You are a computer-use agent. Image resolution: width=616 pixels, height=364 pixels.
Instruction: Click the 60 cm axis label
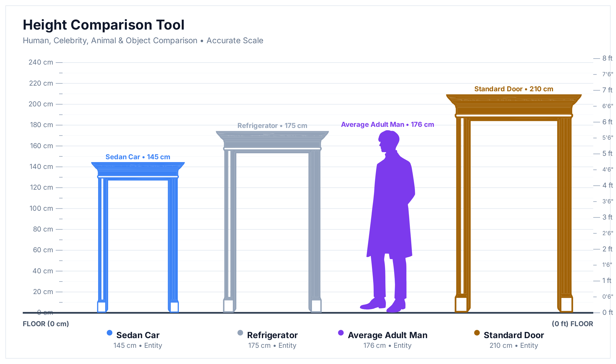coord(43,250)
